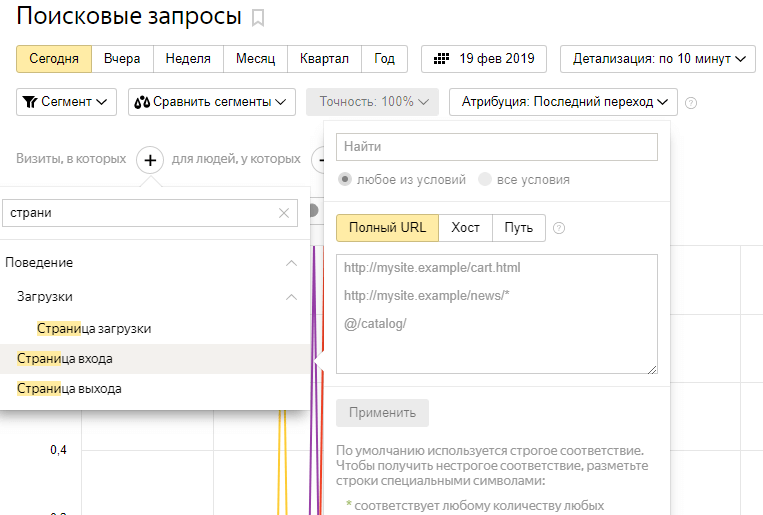Switch to the Хост tab
Screen dimensions: 763x515
[x=465, y=228]
